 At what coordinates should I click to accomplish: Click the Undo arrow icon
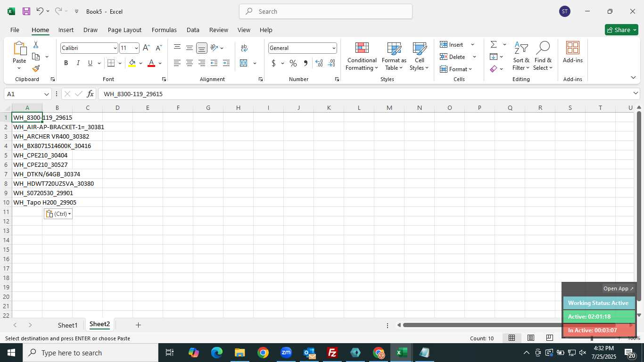pyautogui.click(x=40, y=11)
